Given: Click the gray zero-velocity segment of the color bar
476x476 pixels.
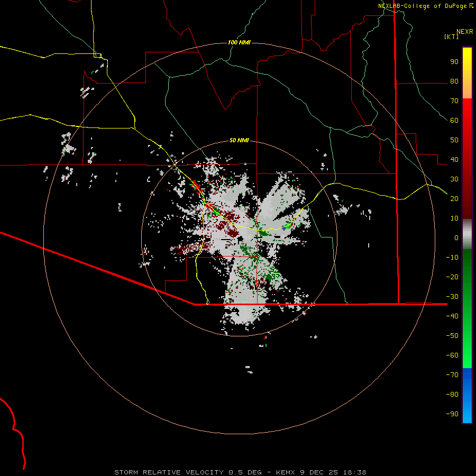Looking at the screenshot, I should [x=467, y=234].
